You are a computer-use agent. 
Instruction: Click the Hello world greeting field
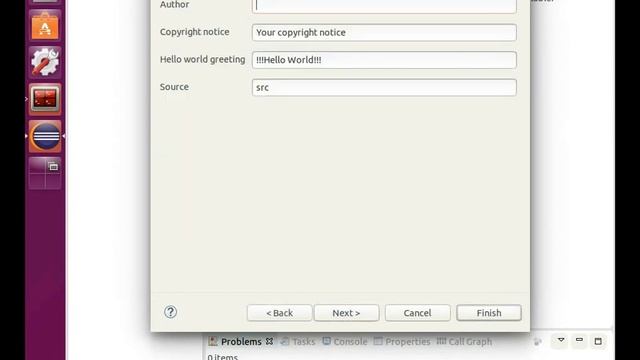click(x=384, y=60)
